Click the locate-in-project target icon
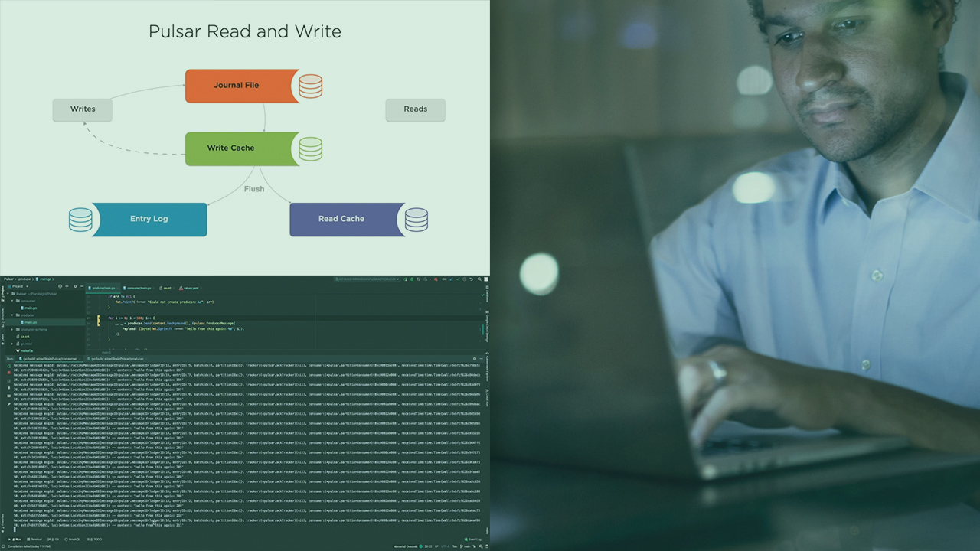Screen dimensions: 980x551 (60, 286)
